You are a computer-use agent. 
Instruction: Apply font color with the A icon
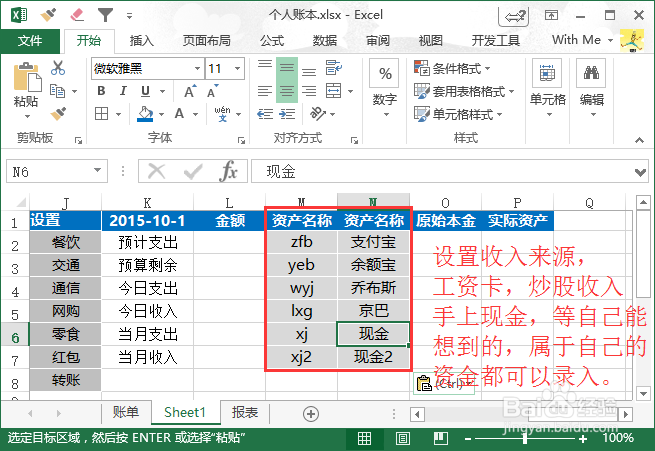[179, 113]
